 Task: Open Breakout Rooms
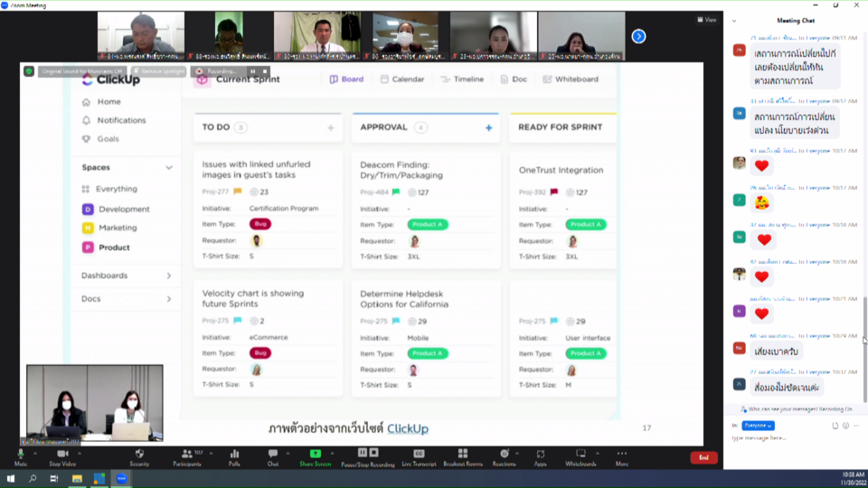point(461,455)
